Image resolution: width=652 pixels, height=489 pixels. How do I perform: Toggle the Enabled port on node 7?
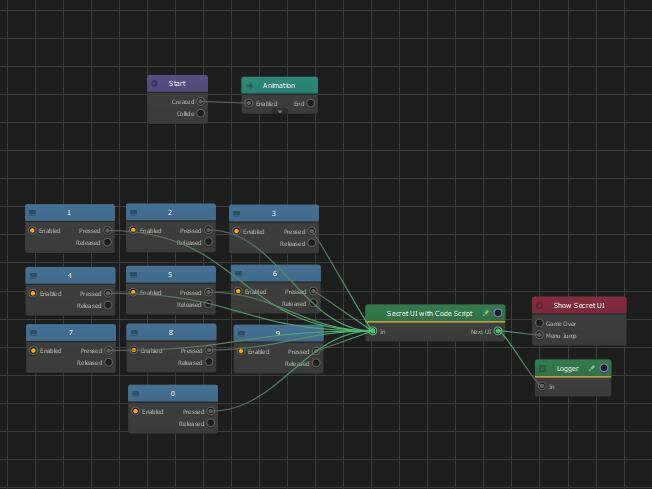(x=34, y=351)
